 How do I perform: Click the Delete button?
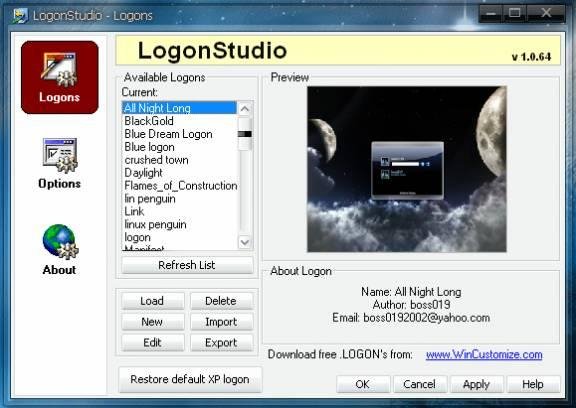click(x=222, y=301)
